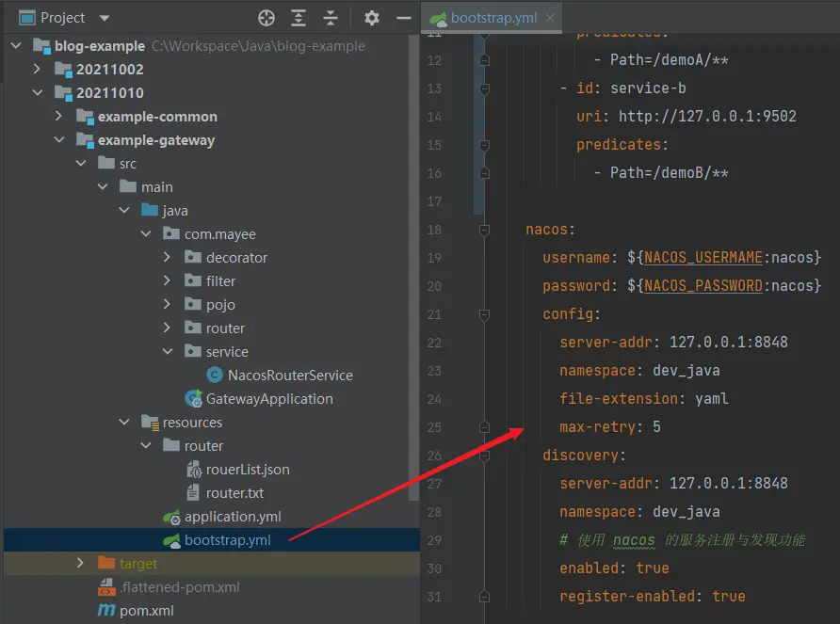Expand the decorator package
The height and width of the screenshot is (624, 840).
(167, 257)
